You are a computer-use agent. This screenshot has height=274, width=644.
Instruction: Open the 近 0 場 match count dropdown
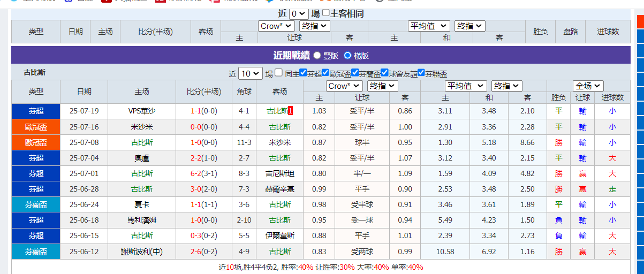(298, 14)
